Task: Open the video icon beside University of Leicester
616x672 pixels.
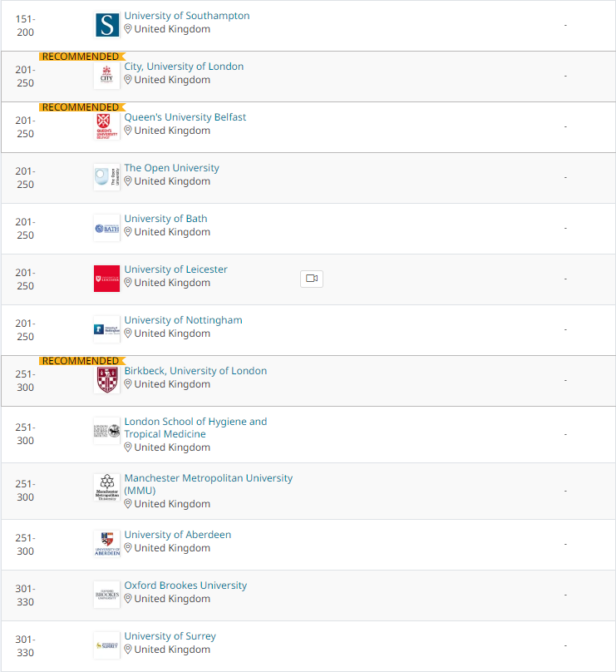Action: pos(312,279)
